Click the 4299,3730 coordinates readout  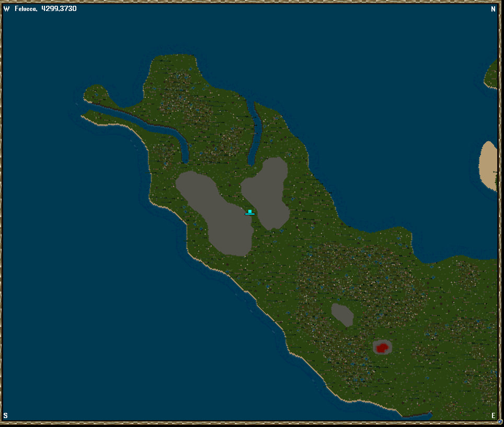(x=59, y=9)
